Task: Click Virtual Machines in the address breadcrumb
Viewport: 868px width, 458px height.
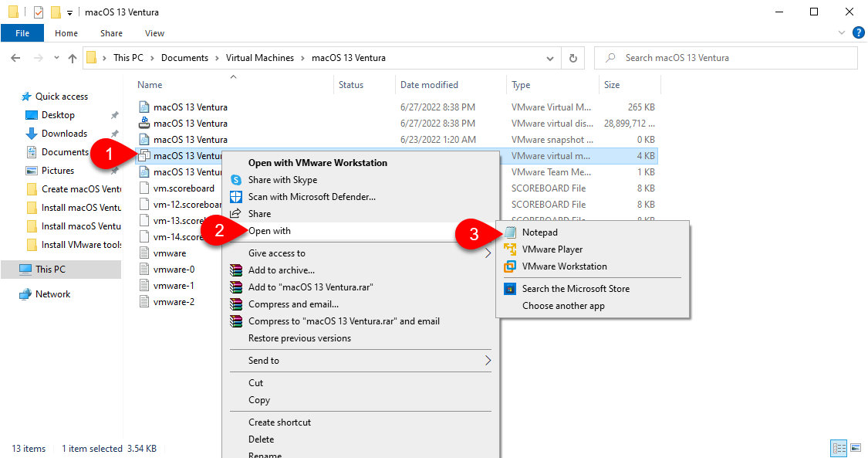Action: click(x=260, y=58)
